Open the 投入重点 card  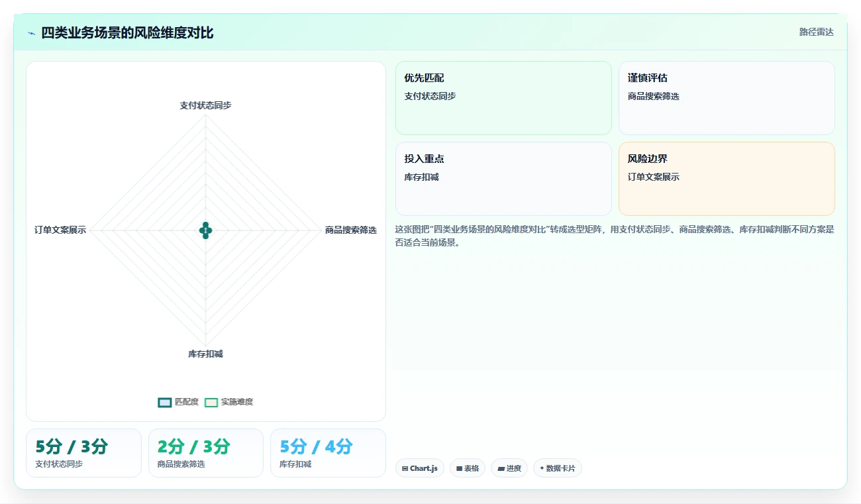point(503,179)
